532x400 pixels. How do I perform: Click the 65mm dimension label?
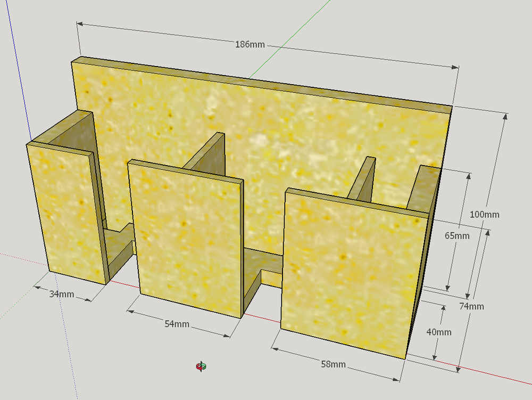coord(457,235)
